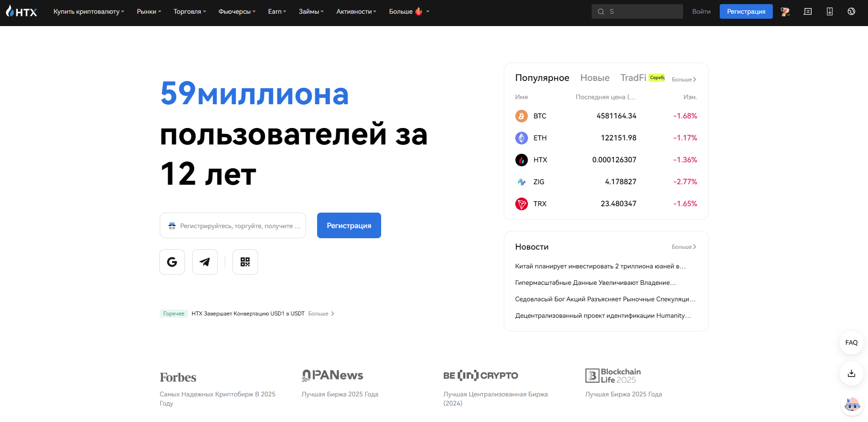Open news Седовласый Бог Акций
This screenshot has height=422, width=868.
pos(605,299)
